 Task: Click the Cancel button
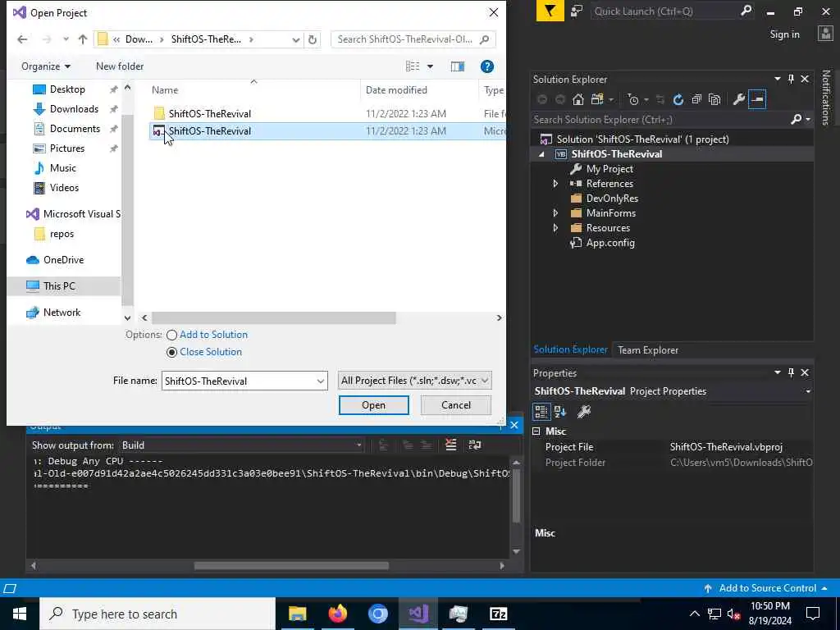pos(456,405)
